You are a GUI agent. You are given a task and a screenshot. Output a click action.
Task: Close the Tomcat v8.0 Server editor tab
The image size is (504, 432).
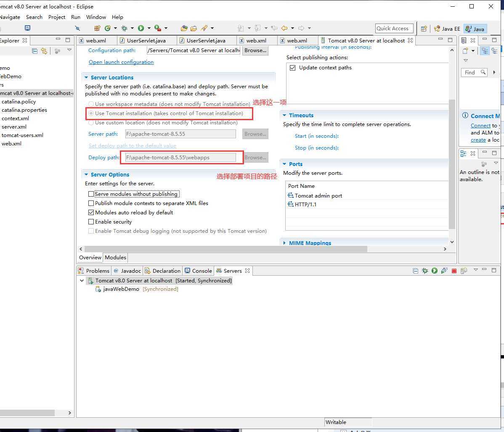click(410, 40)
